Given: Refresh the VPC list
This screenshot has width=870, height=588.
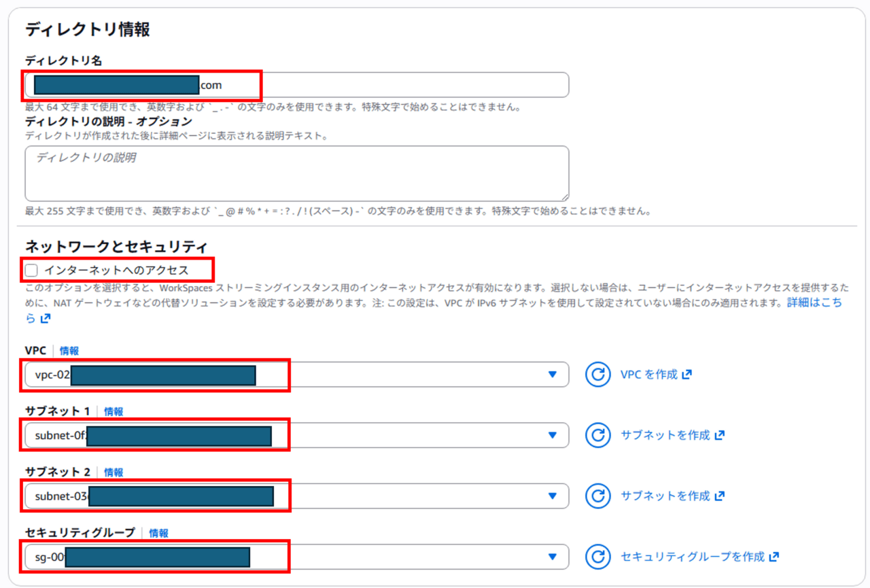Looking at the screenshot, I should click(x=598, y=375).
